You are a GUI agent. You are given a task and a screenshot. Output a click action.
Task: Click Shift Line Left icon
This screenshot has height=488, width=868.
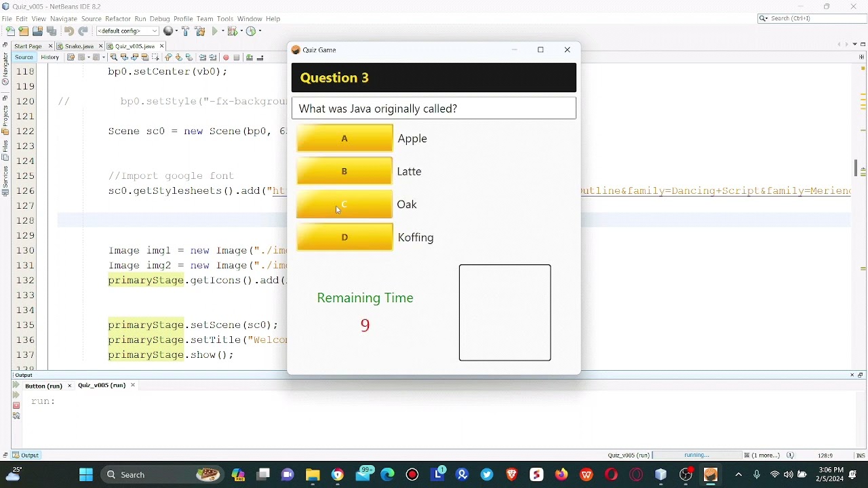pos(203,58)
